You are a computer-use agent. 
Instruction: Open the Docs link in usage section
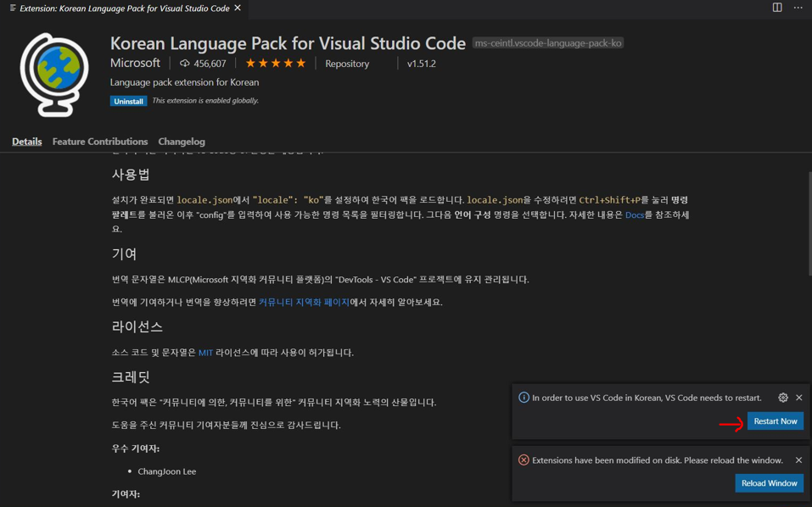point(635,214)
